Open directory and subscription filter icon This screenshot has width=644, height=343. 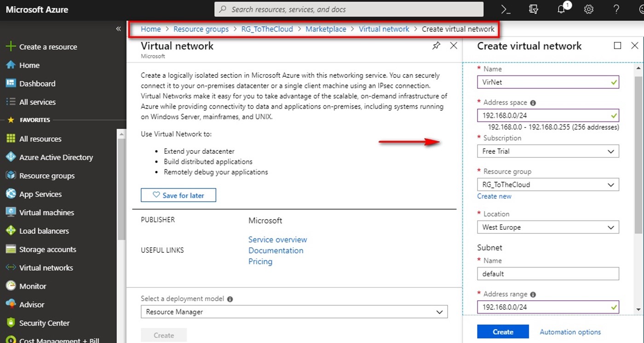(x=534, y=9)
